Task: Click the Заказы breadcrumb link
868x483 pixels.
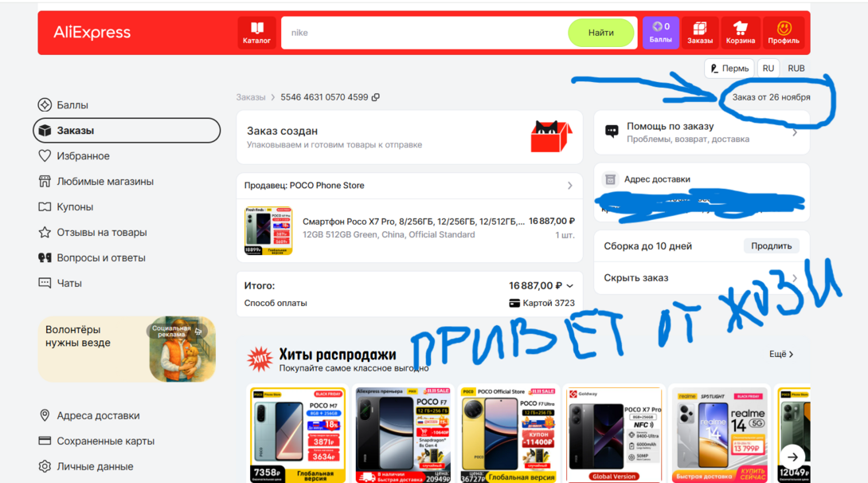Action: [250, 97]
